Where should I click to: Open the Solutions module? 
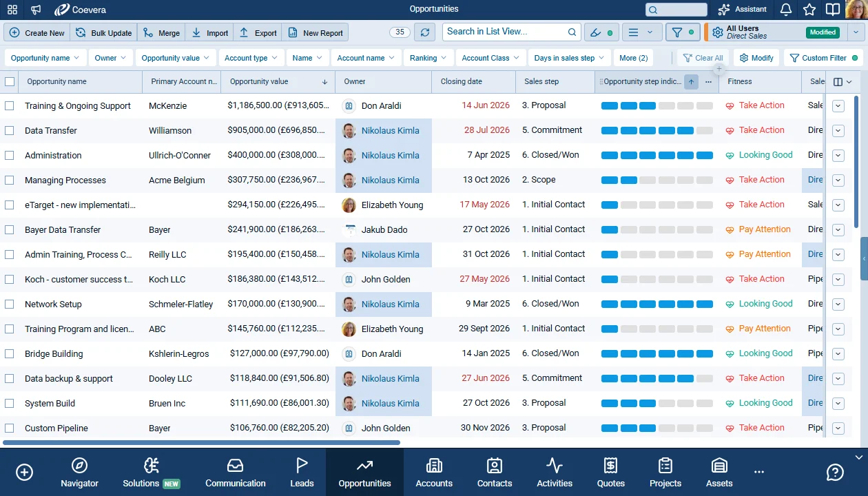(x=152, y=473)
